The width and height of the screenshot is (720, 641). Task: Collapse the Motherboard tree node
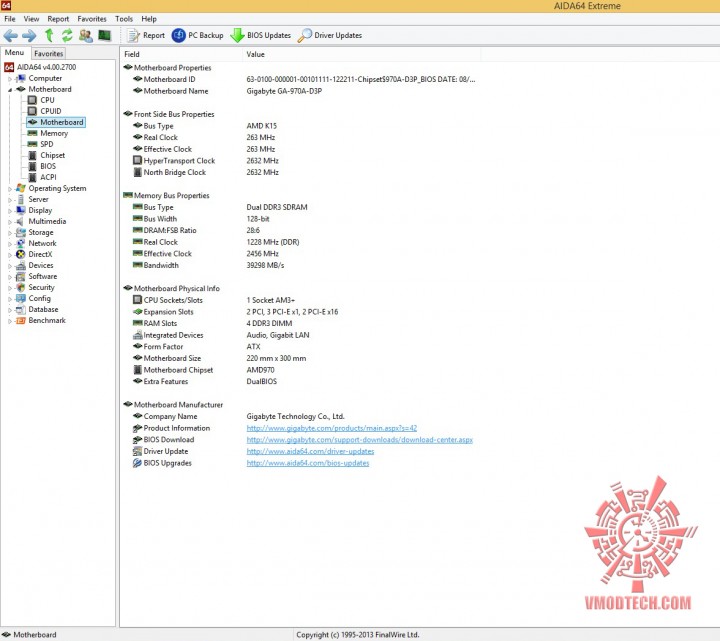click(x=10, y=90)
